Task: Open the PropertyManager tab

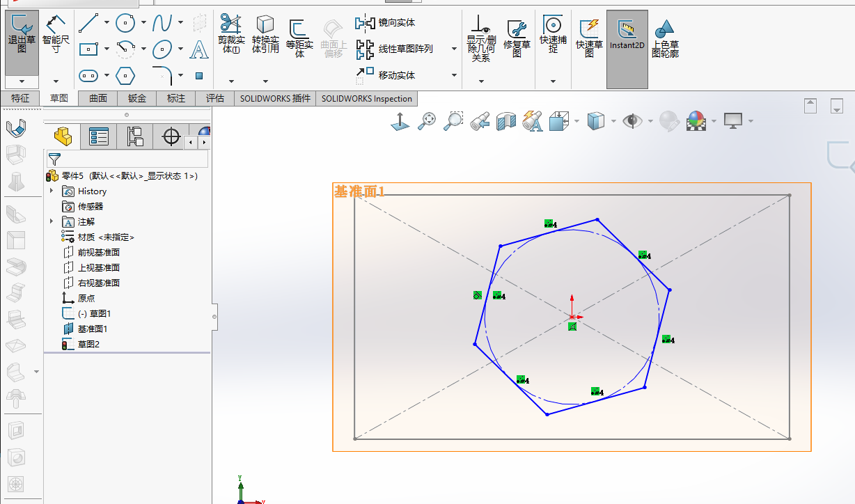Action: [99, 136]
